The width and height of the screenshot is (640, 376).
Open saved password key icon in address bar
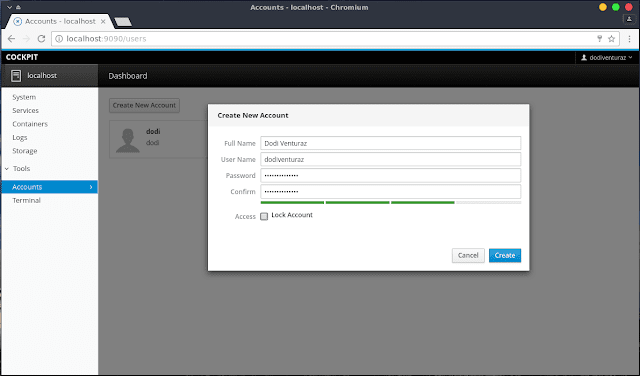pyautogui.click(x=600, y=39)
